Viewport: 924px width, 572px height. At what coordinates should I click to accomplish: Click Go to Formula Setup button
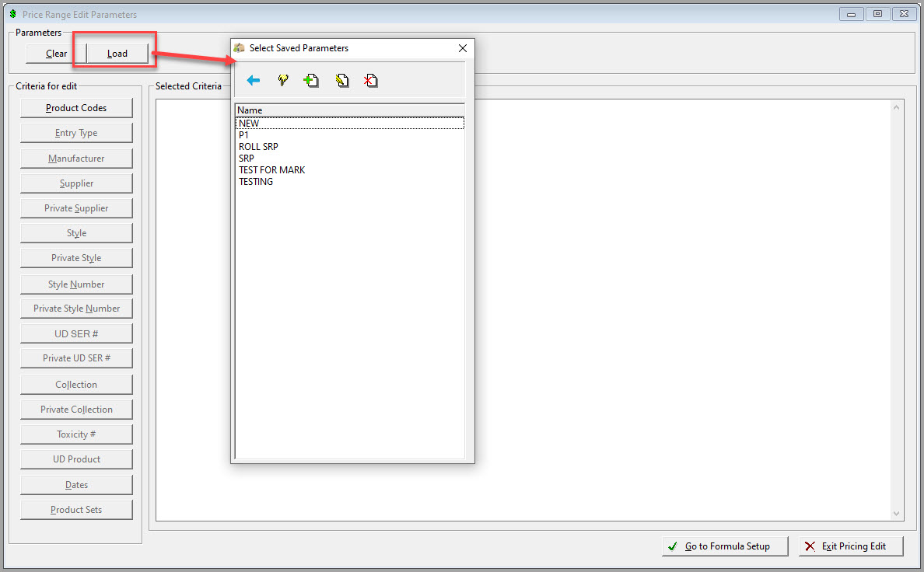[x=725, y=546]
